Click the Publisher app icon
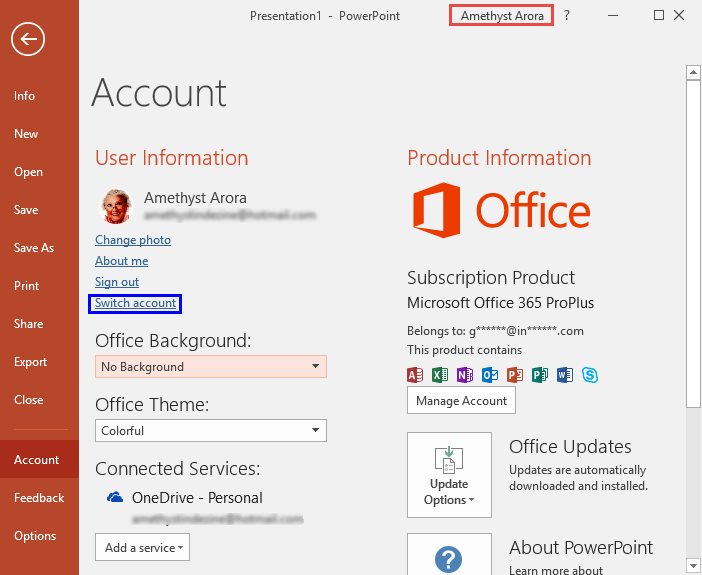 pos(540,375)
